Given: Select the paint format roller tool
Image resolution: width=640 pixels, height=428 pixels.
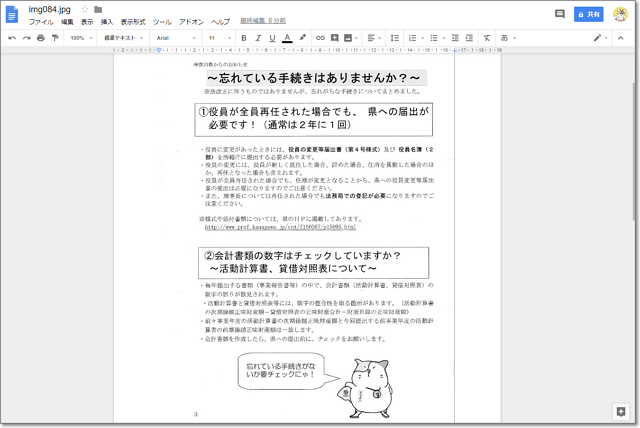Looking at the screenshot, I should pyautogui.click(x=54, y=37).
